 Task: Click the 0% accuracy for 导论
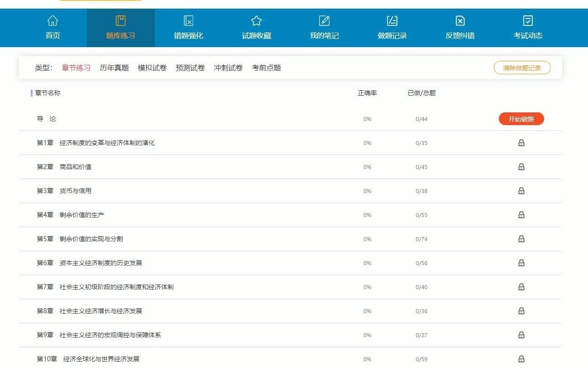[367, 119]
